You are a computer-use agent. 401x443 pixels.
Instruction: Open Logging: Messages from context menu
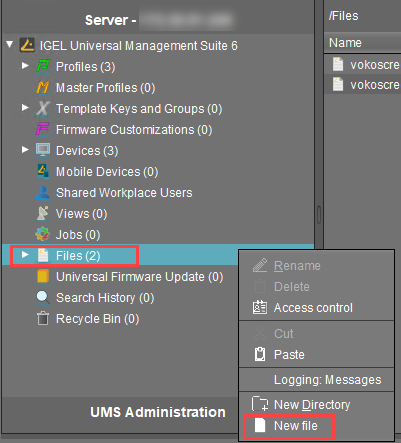[317, 380]
